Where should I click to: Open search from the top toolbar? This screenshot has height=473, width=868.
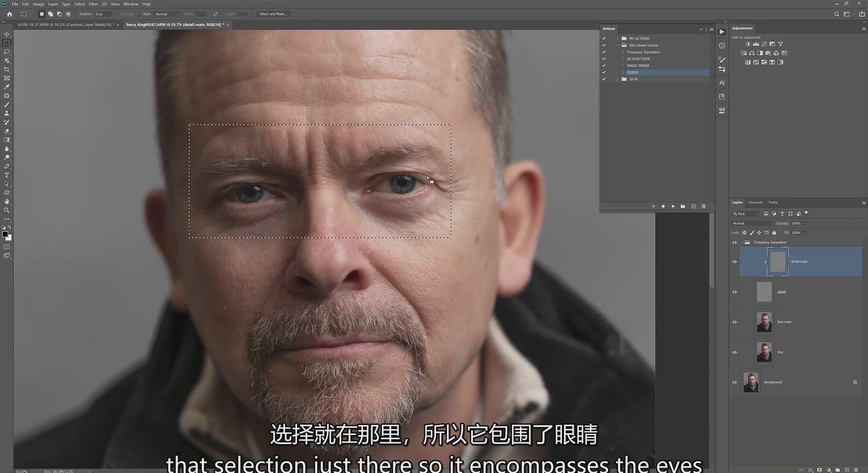(x=837, y=14)
